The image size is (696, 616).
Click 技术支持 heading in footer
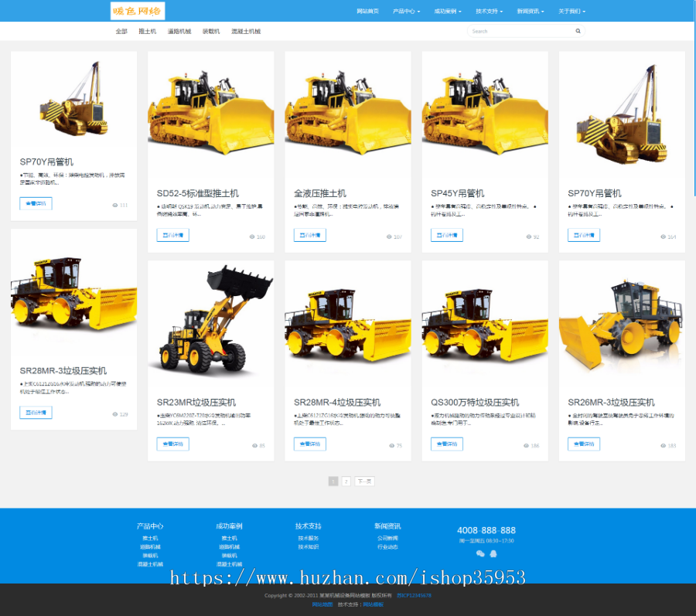(x=308, y=526)
